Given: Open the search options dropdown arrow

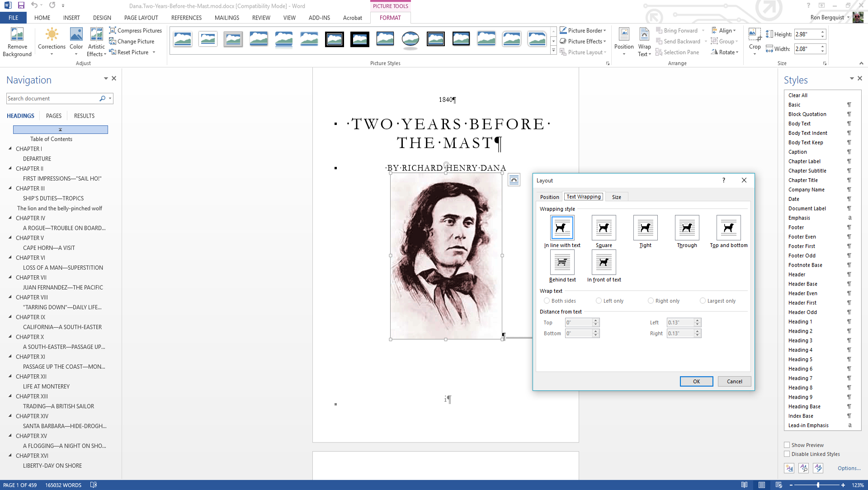Looking at the screenshot, I should click(110, 98).
